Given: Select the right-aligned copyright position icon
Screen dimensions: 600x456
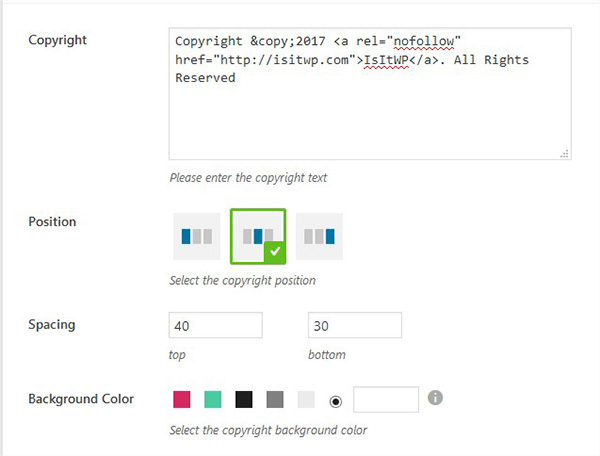Looking at the screenshot, I should click(x=319, y=236).
